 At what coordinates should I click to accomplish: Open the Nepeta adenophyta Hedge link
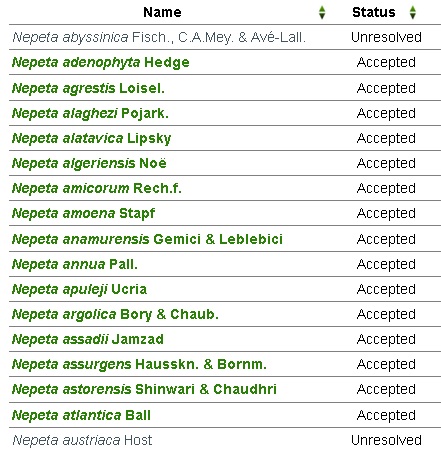[101, 63]
